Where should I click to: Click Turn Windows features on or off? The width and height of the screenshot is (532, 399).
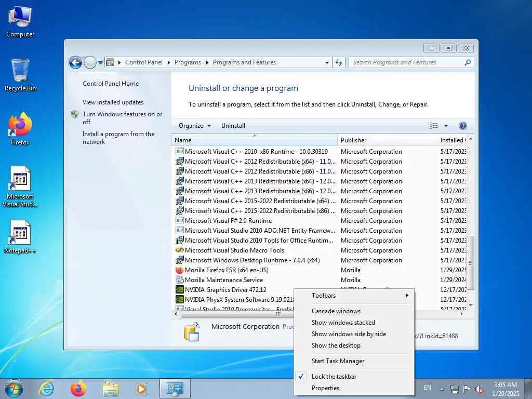tap(122, 118)
